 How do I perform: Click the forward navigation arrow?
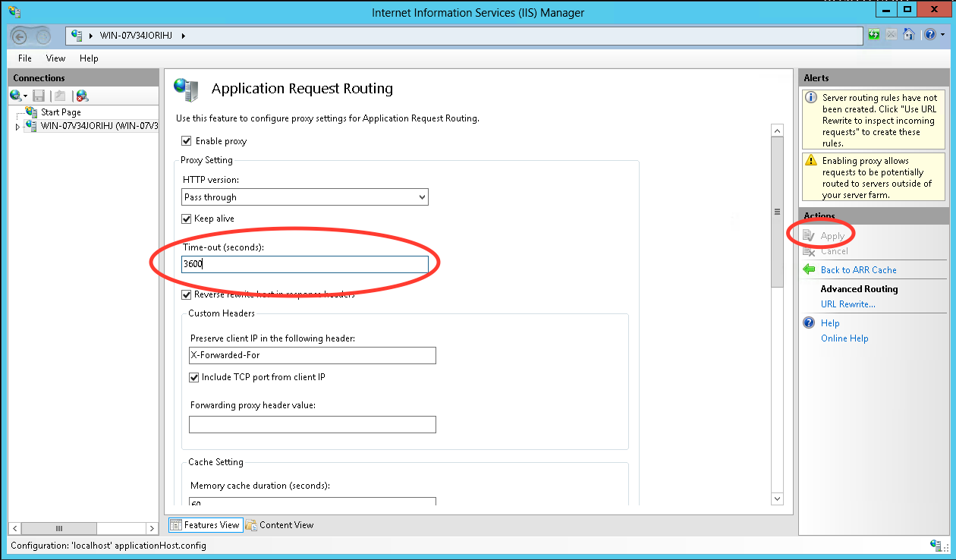pos(42,36)
